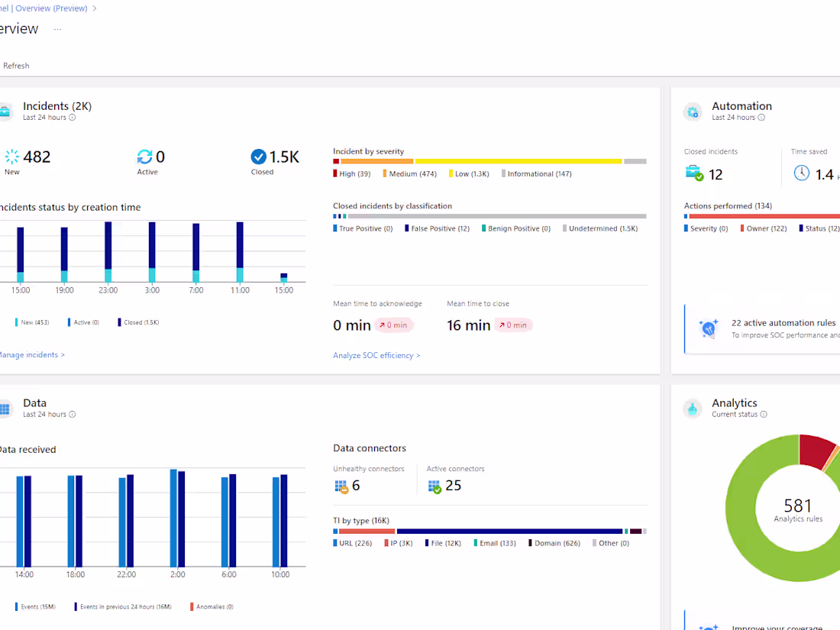The width and height of the screenshot is (840, 630).
Task: Click the Analytics flask icon
Action: (693, 409)
